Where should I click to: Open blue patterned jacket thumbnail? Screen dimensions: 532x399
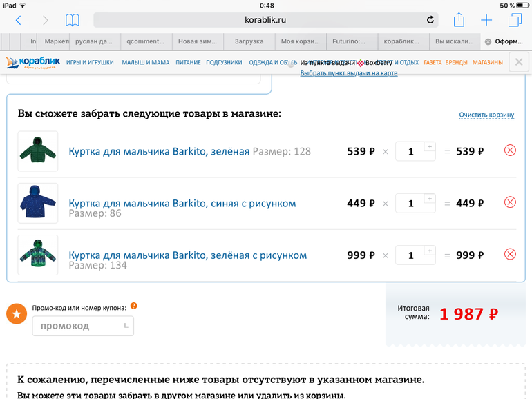click(x=38, y=203)
